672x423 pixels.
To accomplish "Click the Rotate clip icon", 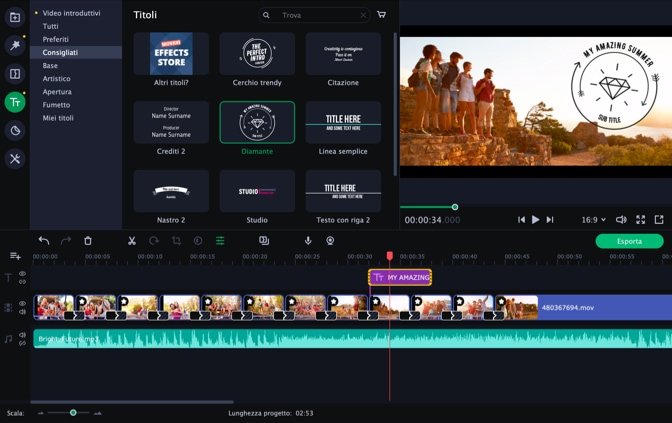I will pos(154,241).
